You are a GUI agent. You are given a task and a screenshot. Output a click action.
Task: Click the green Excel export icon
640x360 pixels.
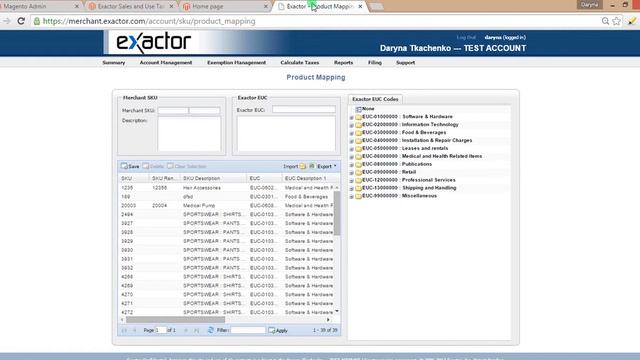[x=312, y=166]
